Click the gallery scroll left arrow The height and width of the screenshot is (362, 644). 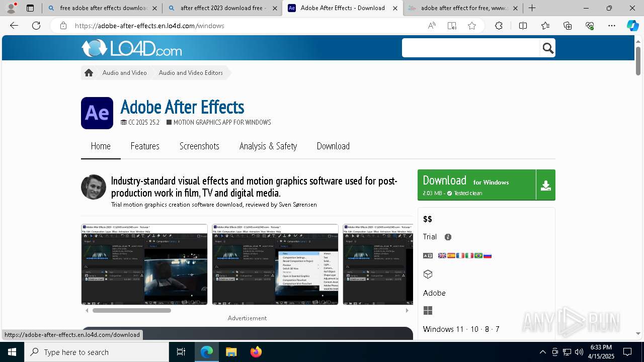point(87,310)
